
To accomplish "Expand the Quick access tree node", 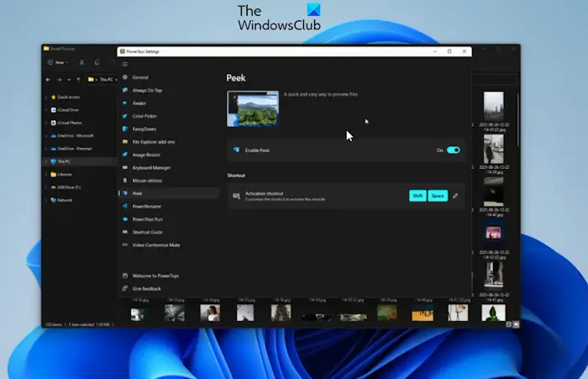I will pyautogui.click(x=46, y=97).
